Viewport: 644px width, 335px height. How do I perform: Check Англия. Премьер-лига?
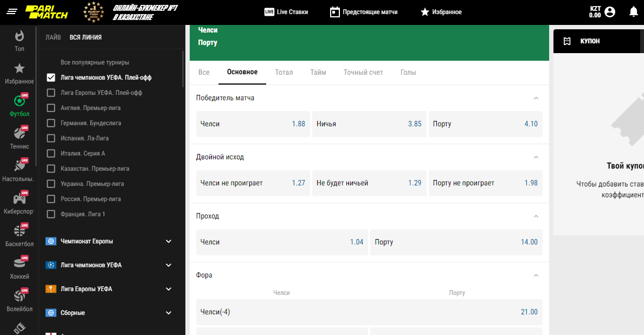click(51, 108)
